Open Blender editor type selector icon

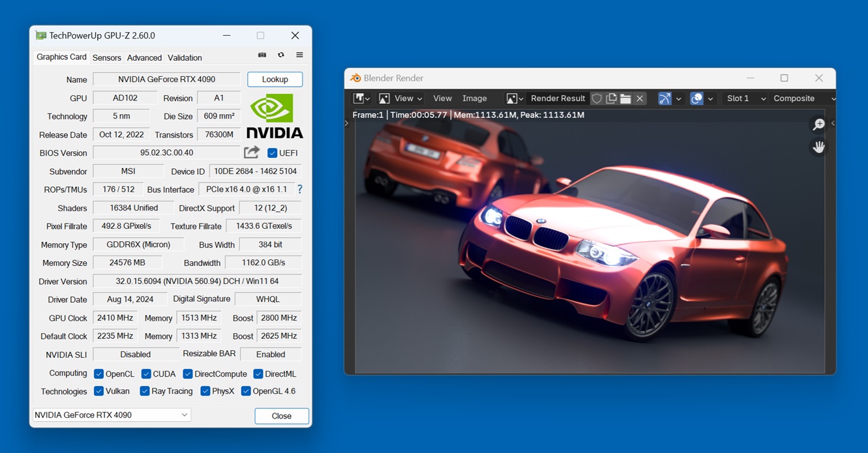click(362, 98)
